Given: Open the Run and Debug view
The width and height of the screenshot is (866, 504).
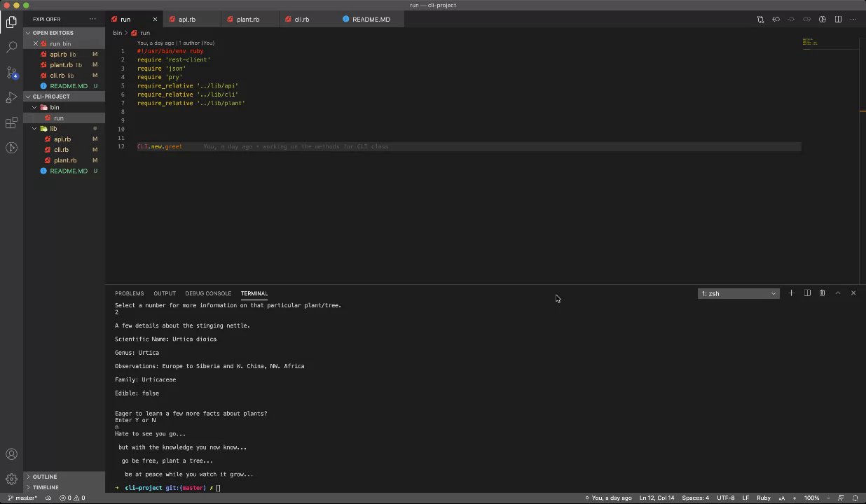Looking at the screenshot, I should pyautogui.click(x=11, y=97).
